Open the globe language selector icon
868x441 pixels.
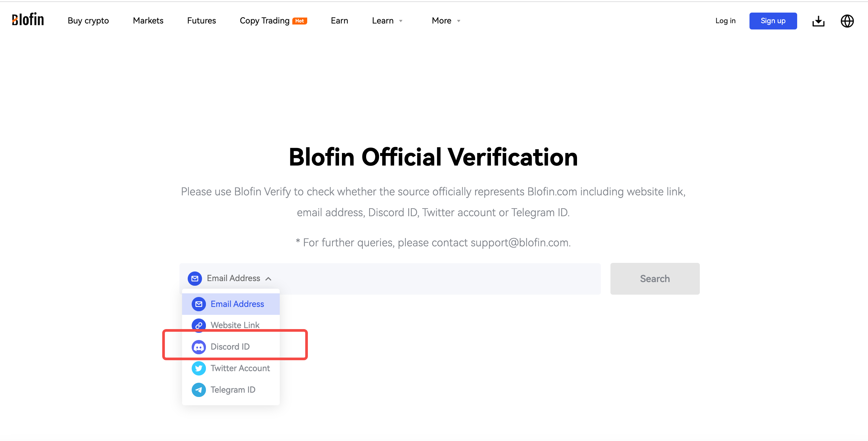tap(847, 21)
